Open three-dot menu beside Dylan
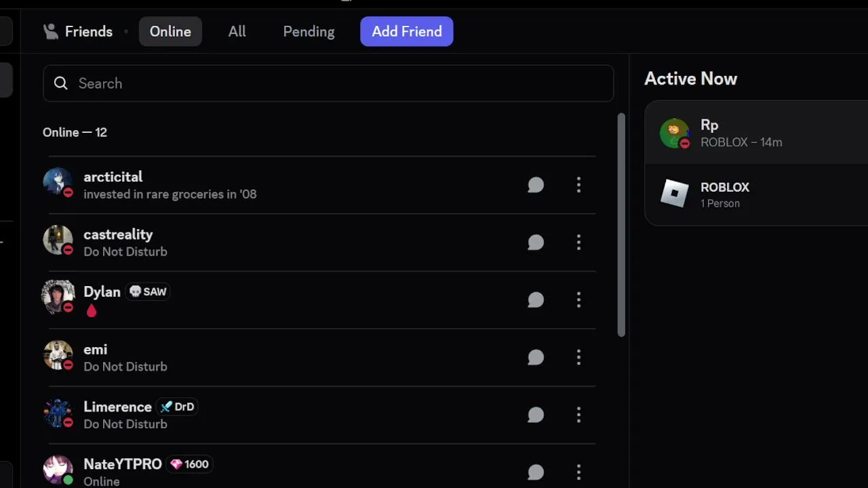Image resolution: width=868 pixels, height=488 pixels. [x=578, y=300]
